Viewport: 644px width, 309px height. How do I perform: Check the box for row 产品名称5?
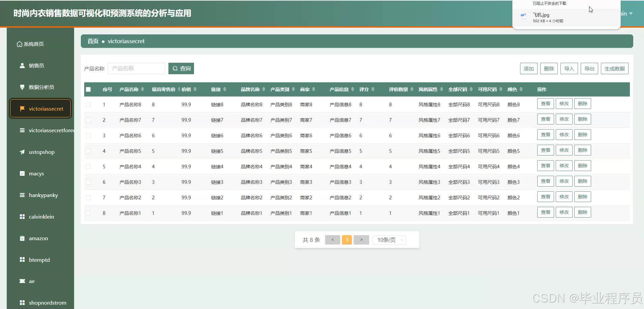(x=88, y=151)
